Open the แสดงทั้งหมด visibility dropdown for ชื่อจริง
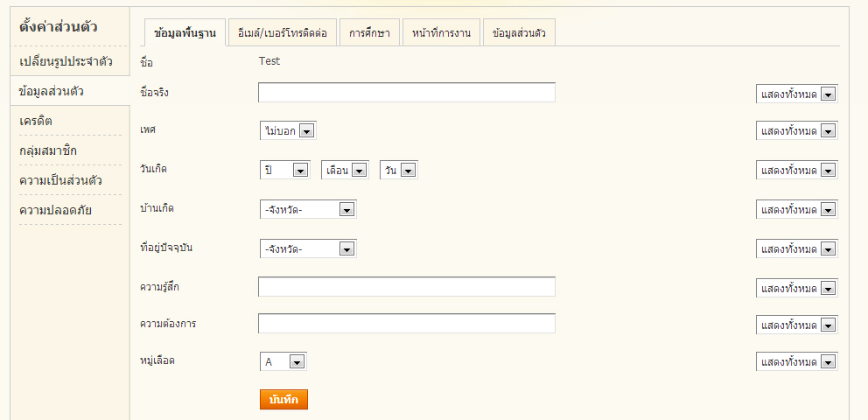This screenshot has height=420, width=868. pos(796,94)
